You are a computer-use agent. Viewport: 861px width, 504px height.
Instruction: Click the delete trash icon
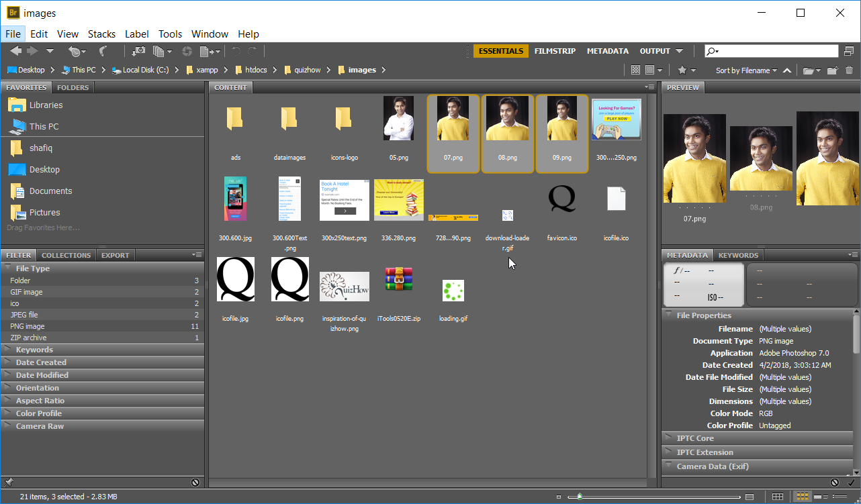coord(849,70)
